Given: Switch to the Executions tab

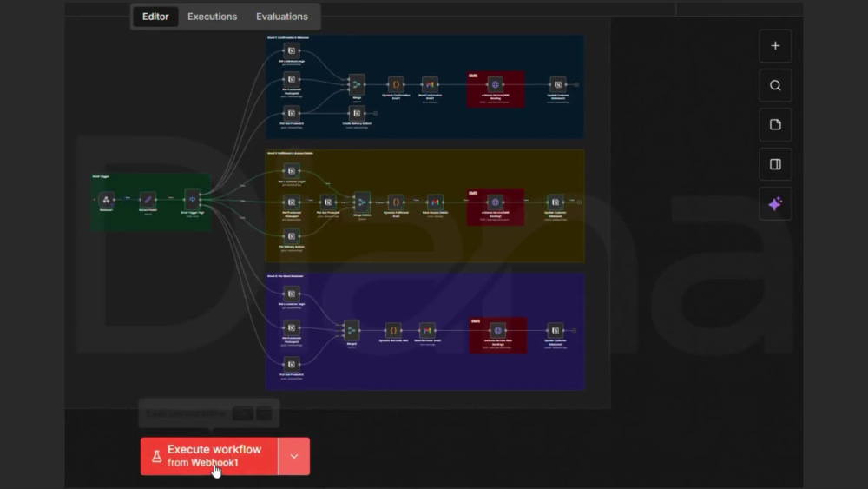Looking at the screenshot, I should pos(212,17).
